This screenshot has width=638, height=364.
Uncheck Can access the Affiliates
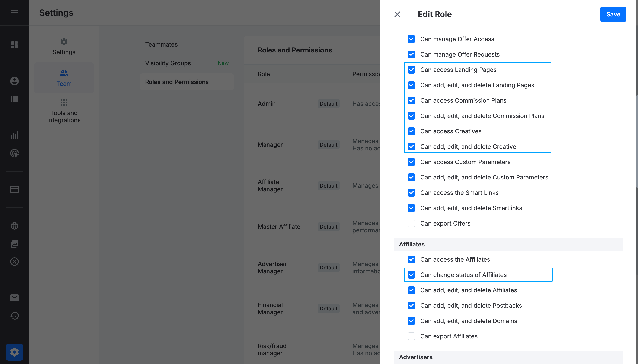(411, 259)
